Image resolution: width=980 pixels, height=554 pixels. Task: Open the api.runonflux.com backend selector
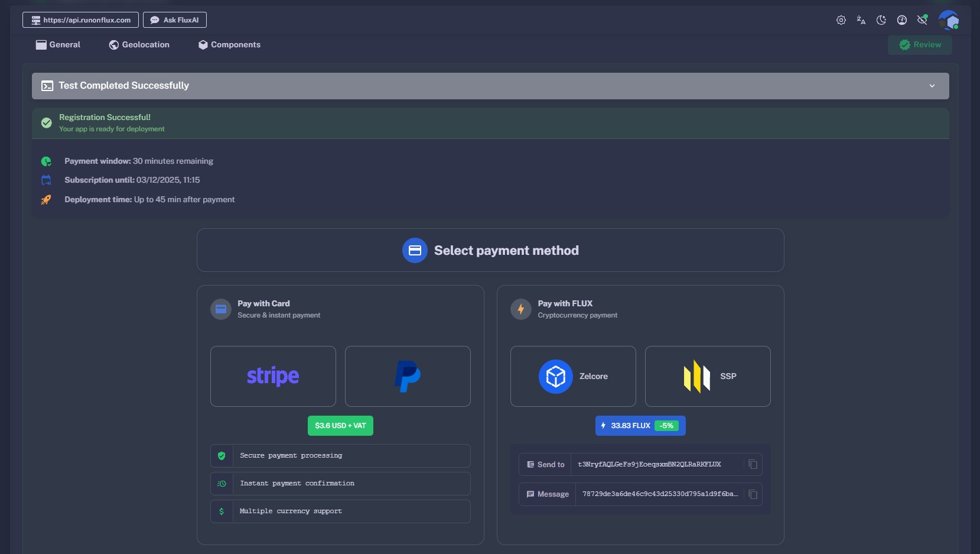point(80,20)
